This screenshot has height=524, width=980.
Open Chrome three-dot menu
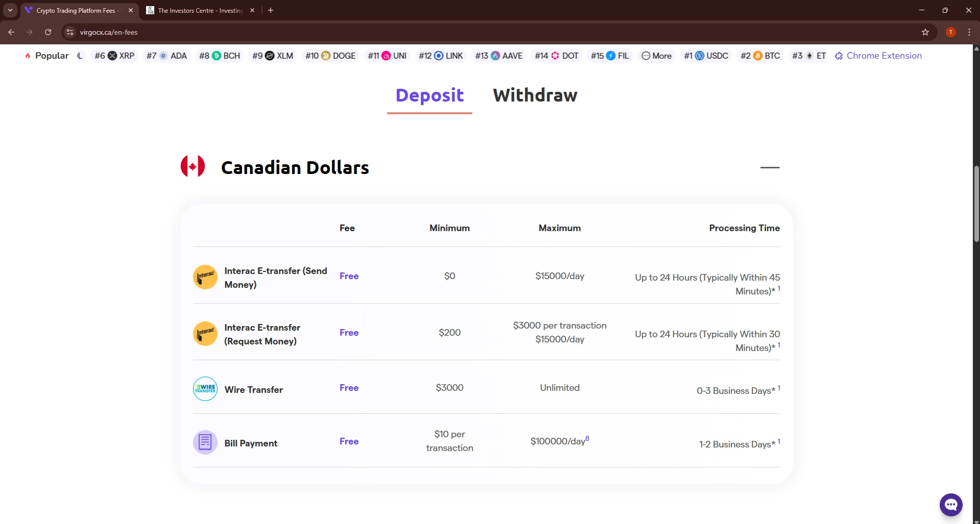point(969,32)
